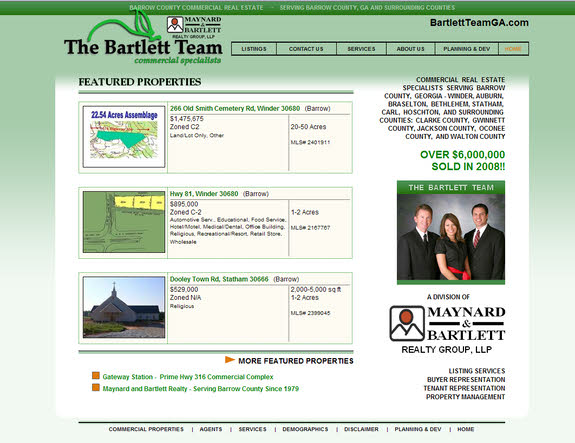
Task: Open the Contact Us navigation item
Action: click(306, 49)
